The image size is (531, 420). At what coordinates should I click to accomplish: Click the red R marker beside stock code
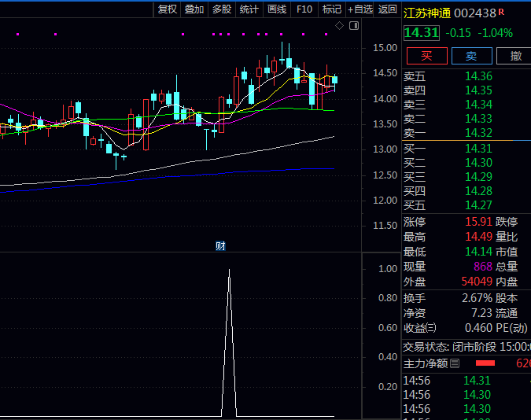point(502,12)
